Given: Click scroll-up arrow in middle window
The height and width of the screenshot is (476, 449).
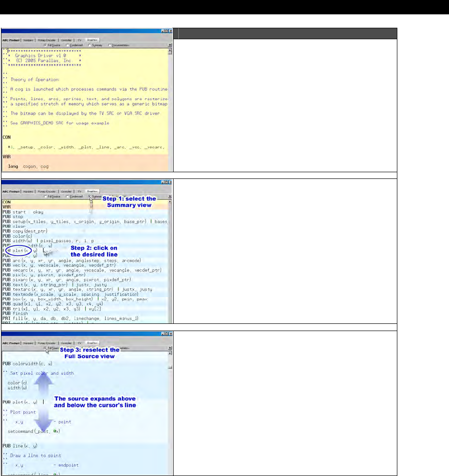Looking at the screenshot, I should pos(170,201).
